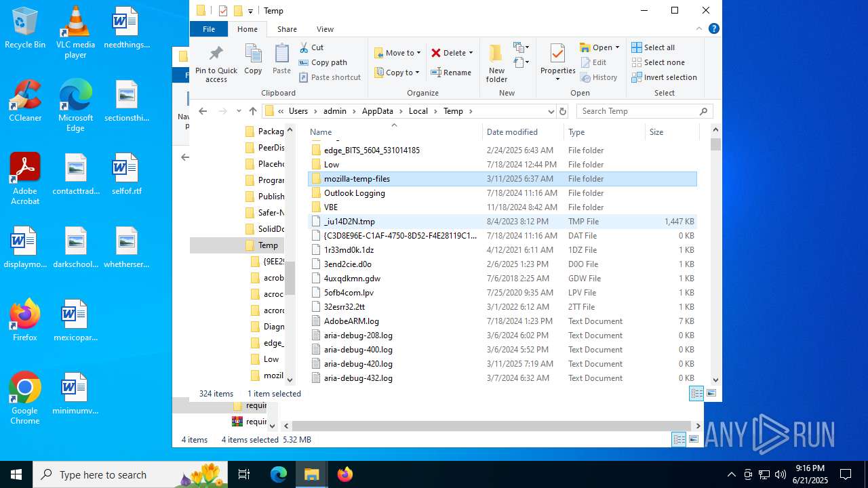868x488 pixels.
Task: Select Google Chrome desktop icon
Action: click(x=25, y=399)
